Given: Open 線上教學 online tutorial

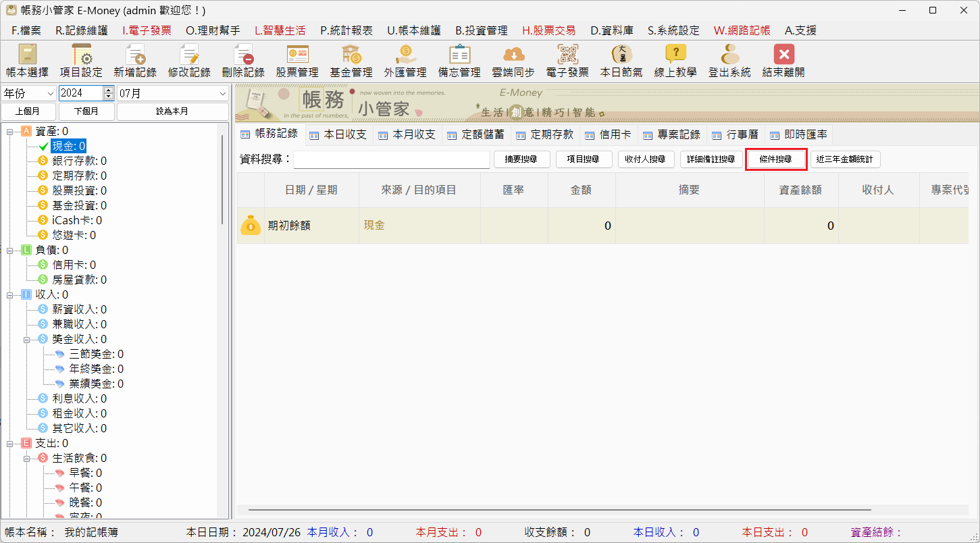Looking at the screenshot, I should [675, 61].
